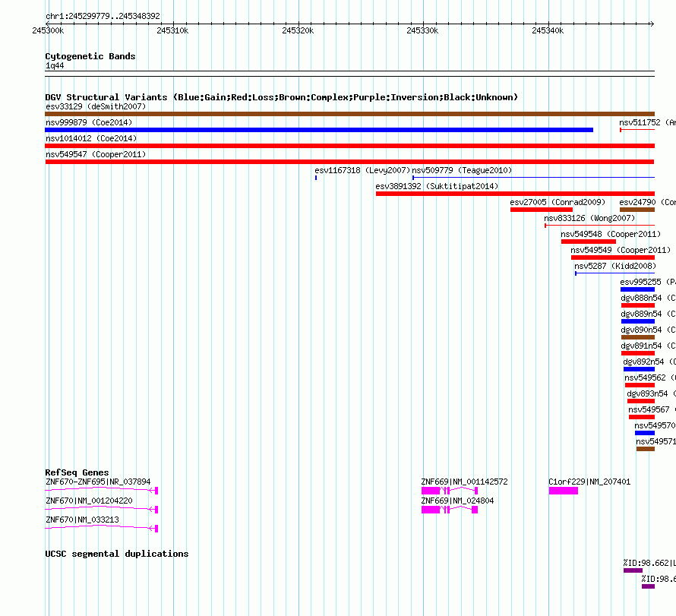Open ZNF669|NM_001142572 transcript label
This screenshot has width=676, height=616.
click(x=464, y=482)
